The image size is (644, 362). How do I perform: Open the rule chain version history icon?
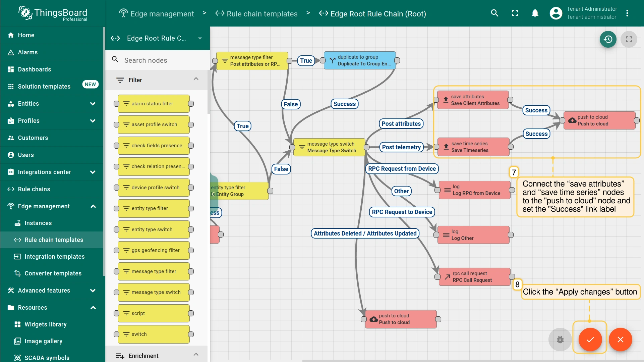[x=608, y=39]
